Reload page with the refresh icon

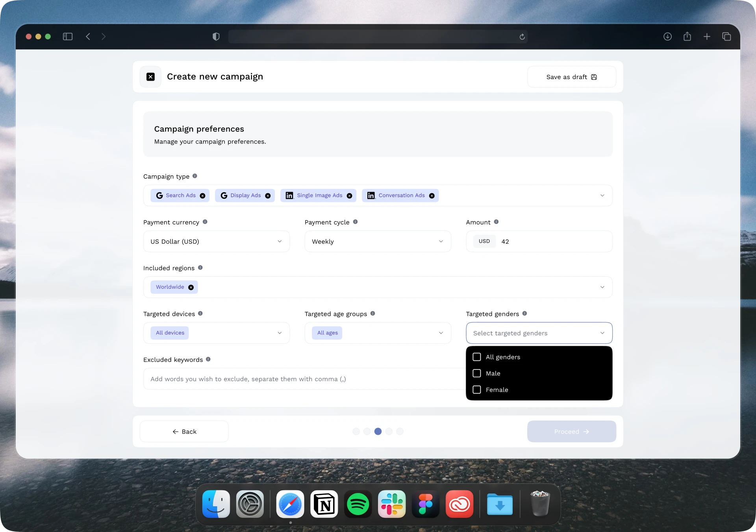coord(522,37)
